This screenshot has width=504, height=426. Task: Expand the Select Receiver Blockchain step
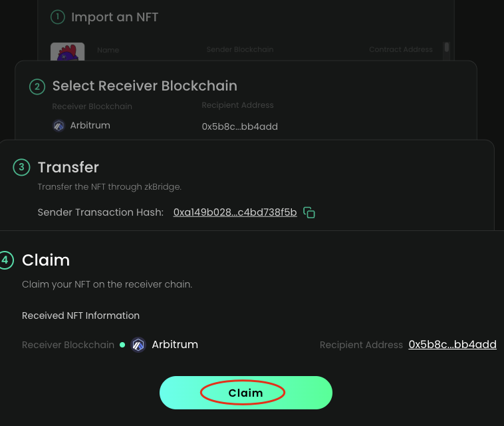click(x=144, y=86)
